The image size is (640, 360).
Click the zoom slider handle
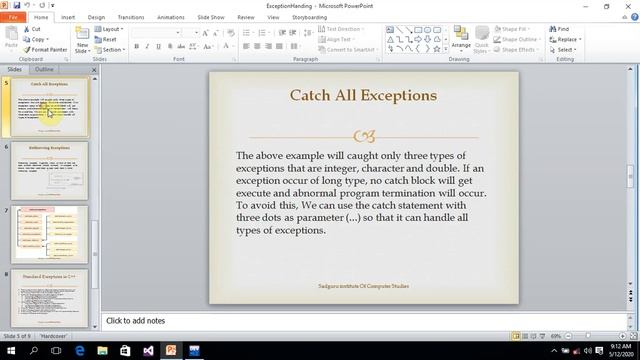[x=588, y=336]
